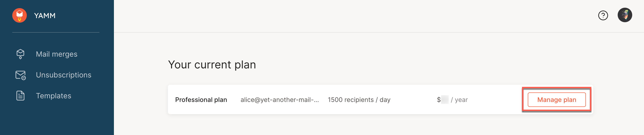The image size is (644, 135).
Task: Click the Unsubscriptions envelope icon
Action: (x=20, y=75)
